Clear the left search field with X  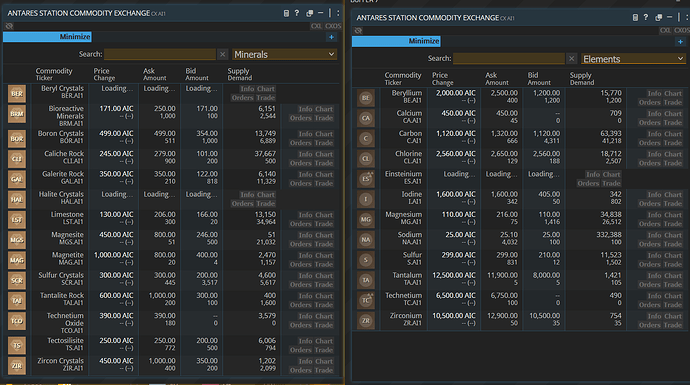pyautogui.click(x=222, y=54)
